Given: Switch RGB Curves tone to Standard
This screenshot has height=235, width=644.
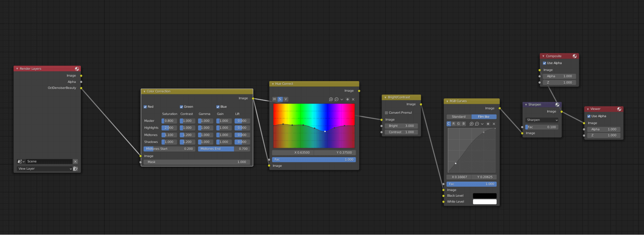Looking at the screenshot, I should 459,117.
